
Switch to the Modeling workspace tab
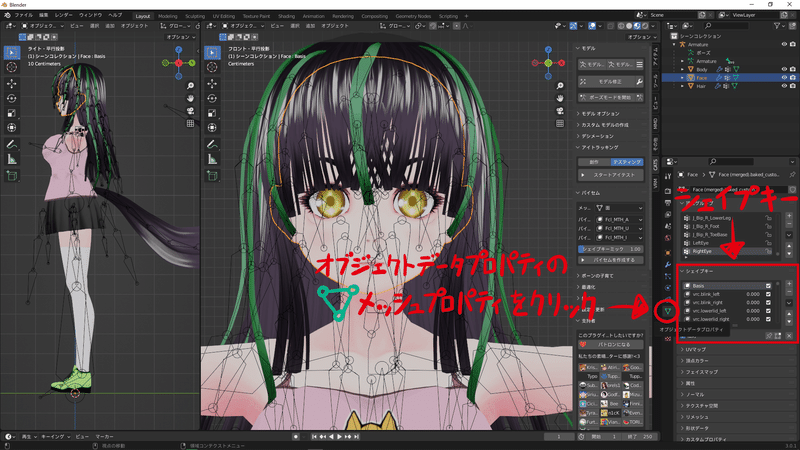(167, 16)
